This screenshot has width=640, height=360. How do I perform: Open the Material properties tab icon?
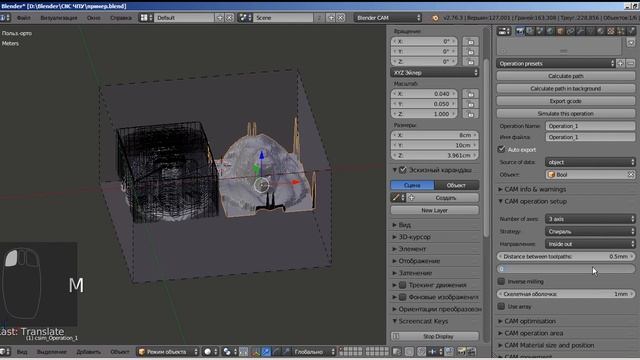[x=600, y=31]
